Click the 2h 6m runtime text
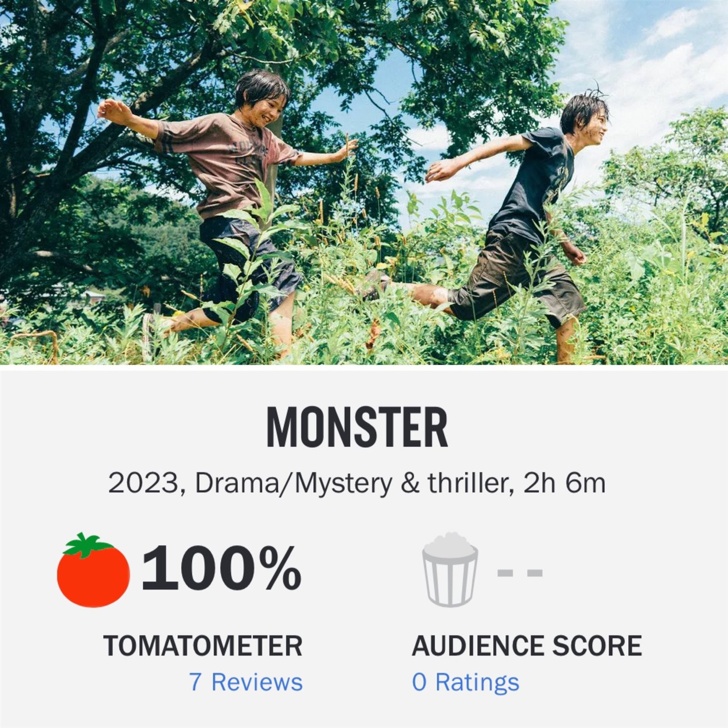This screenshot has width=728, height=728. point(565,483)
